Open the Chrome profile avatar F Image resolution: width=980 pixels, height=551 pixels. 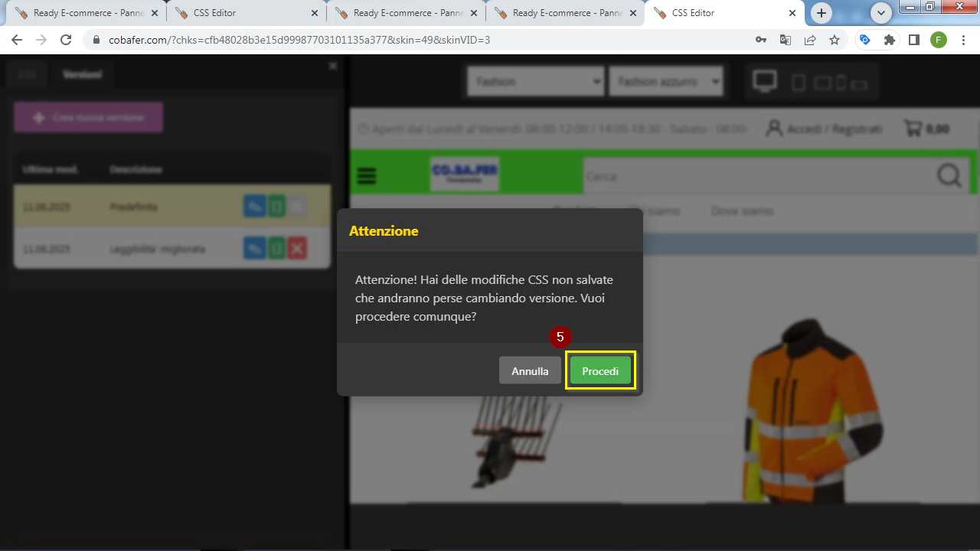[939, 40]
